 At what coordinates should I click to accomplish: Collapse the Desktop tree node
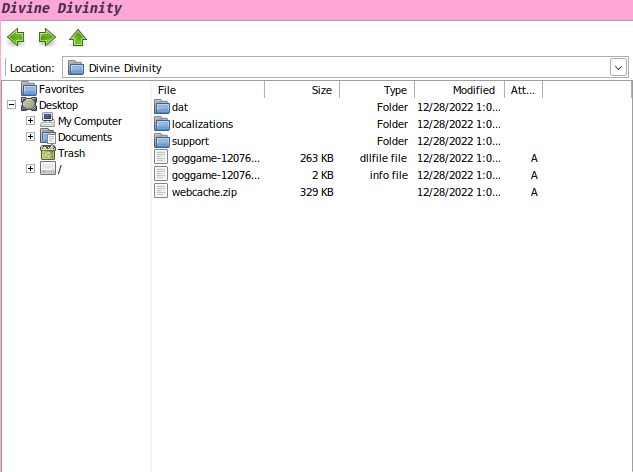11,105
